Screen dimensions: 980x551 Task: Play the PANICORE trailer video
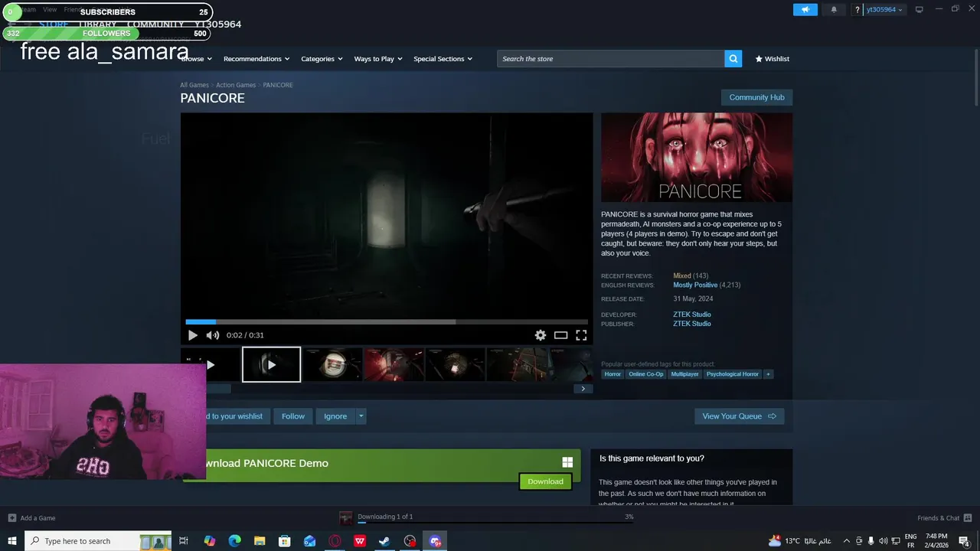[x=192, y=335]
